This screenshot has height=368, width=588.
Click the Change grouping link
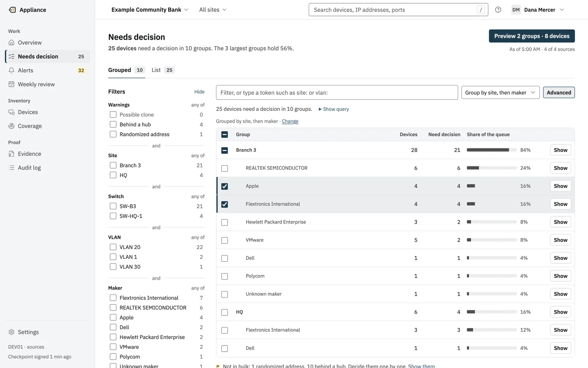tap(290, 121)
